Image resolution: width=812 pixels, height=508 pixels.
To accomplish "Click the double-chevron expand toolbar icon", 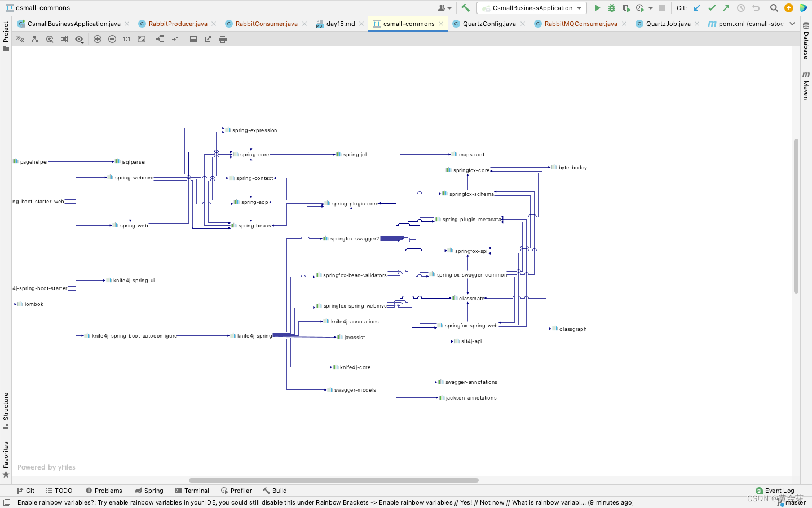I will [x=20, y=39].
